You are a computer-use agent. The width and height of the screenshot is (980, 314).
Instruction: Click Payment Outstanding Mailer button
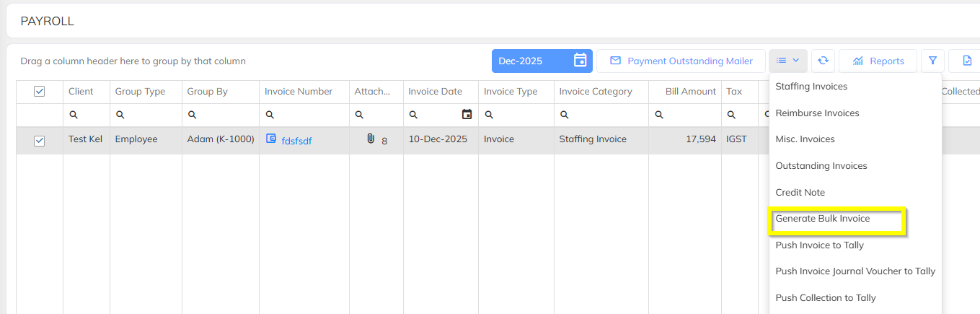pos(681,61)
